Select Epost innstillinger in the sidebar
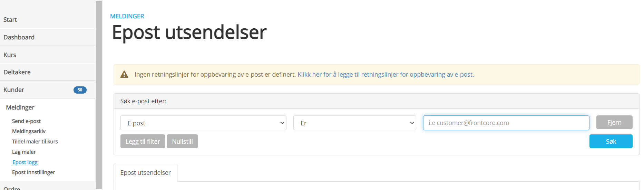 [33, 172]
